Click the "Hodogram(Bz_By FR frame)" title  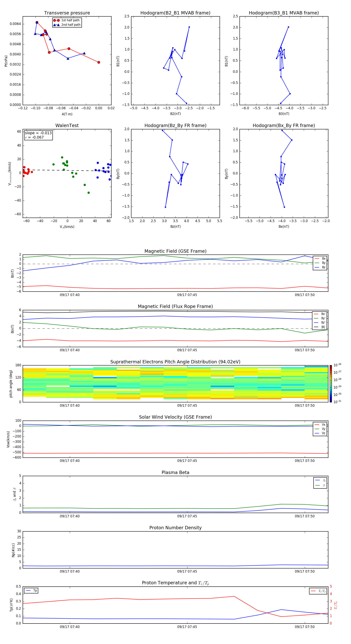pyautogui.click(x=175, y=125)
